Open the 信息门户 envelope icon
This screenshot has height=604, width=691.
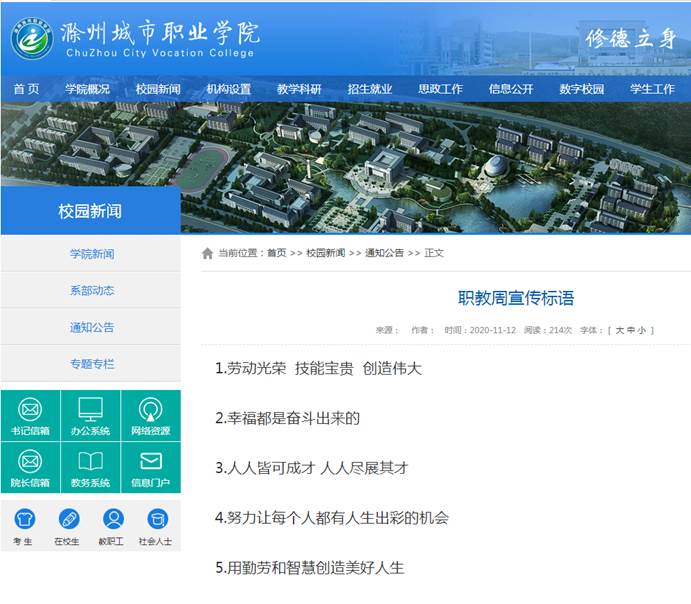pyautogui.click(x=151, y=462)
